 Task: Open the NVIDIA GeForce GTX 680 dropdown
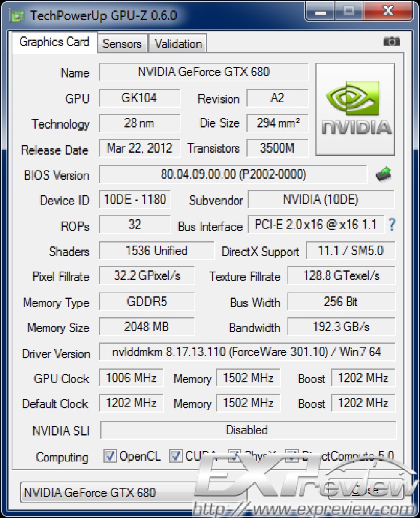pyautogui.click(x=129, y=493)
